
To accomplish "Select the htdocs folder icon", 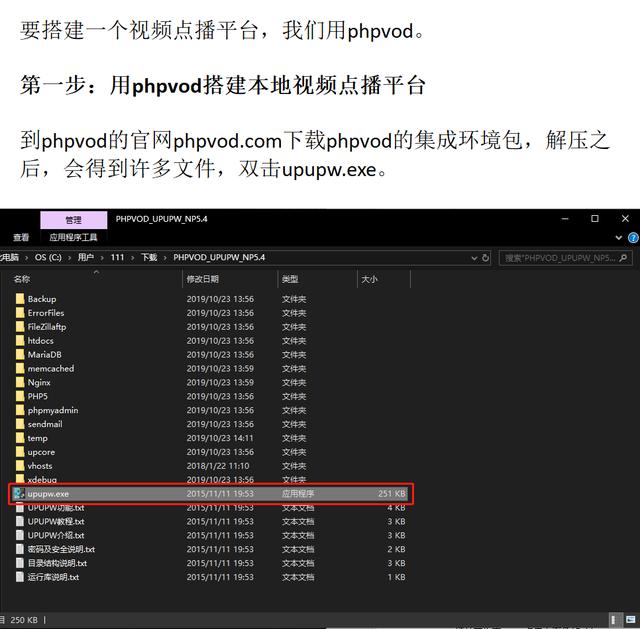I will 20,340.
